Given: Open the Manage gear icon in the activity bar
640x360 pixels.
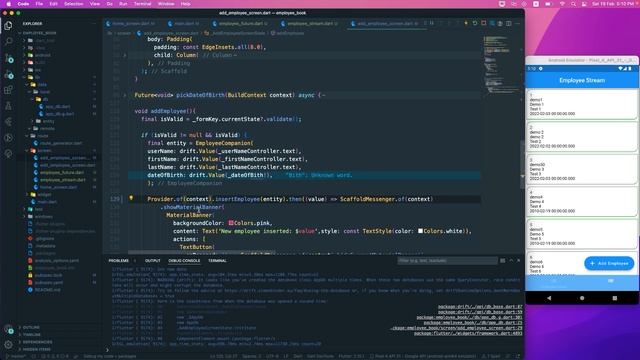Looking at the screenshot, I should [8, 345].
